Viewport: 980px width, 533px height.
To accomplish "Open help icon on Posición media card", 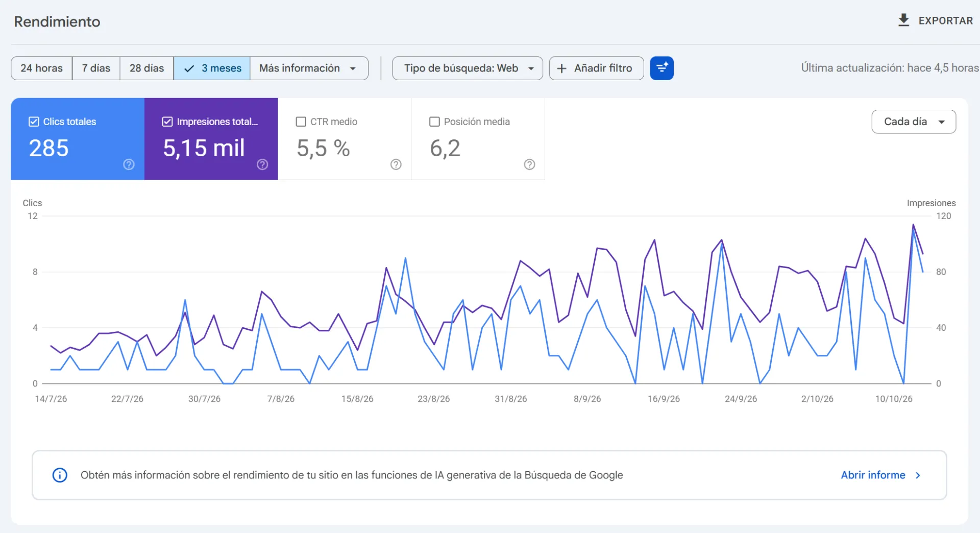I will pyautogui.click(x=530, y=164).
